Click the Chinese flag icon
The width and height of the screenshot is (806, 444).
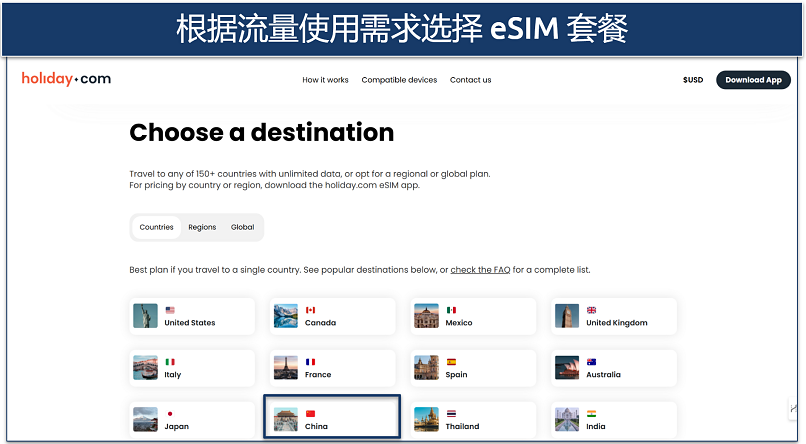pyautogui.click(x=310, y=414)
